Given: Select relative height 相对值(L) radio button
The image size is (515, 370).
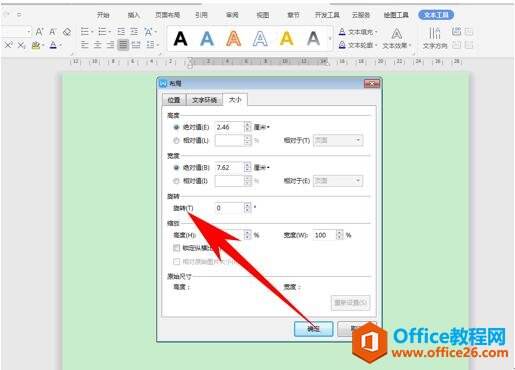Looking at the screenshot, I should (176, 141).
